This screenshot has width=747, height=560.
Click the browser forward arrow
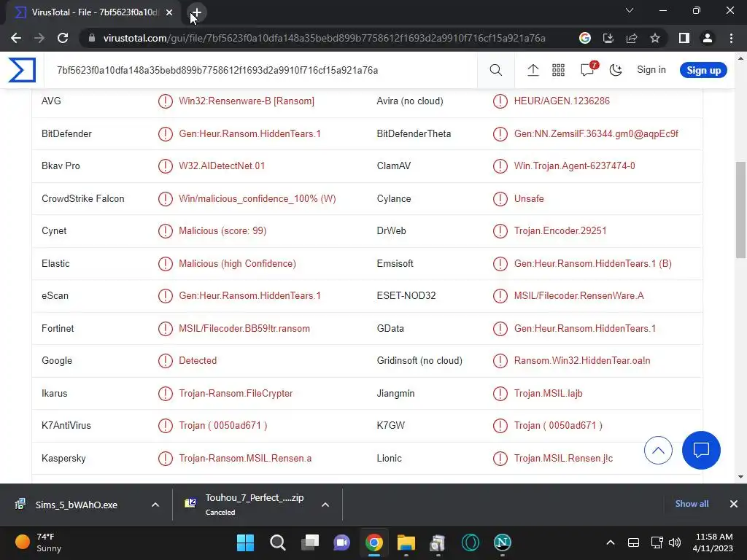click(x=39, y=38)
